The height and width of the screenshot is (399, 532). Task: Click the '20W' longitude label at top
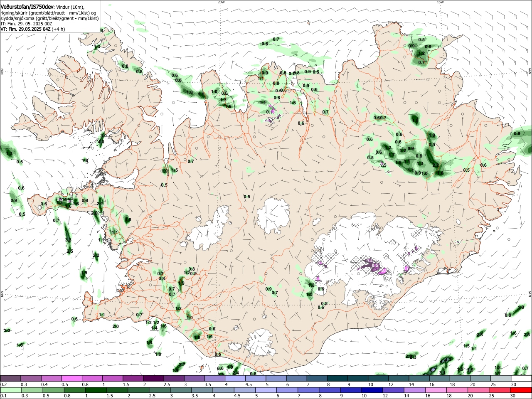tap(221, 2)
